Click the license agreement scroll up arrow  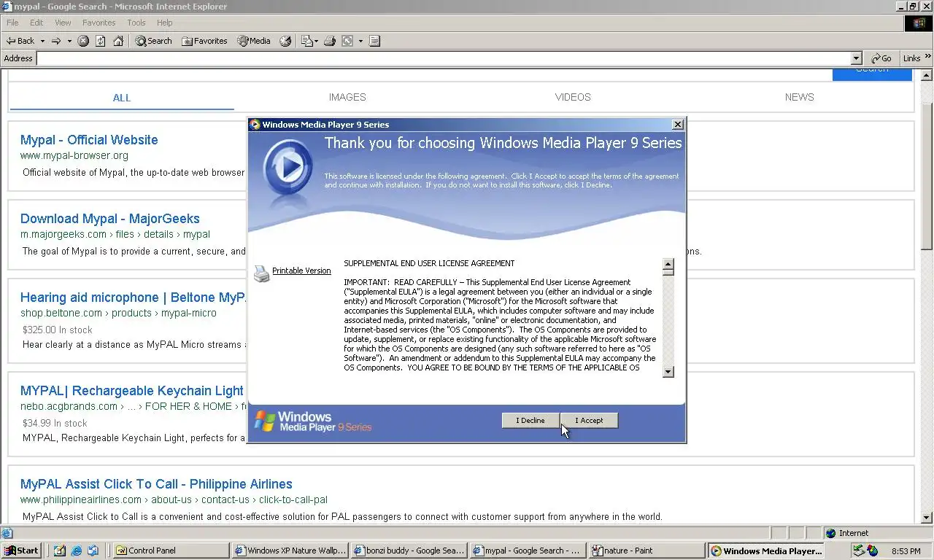[668, 265]
